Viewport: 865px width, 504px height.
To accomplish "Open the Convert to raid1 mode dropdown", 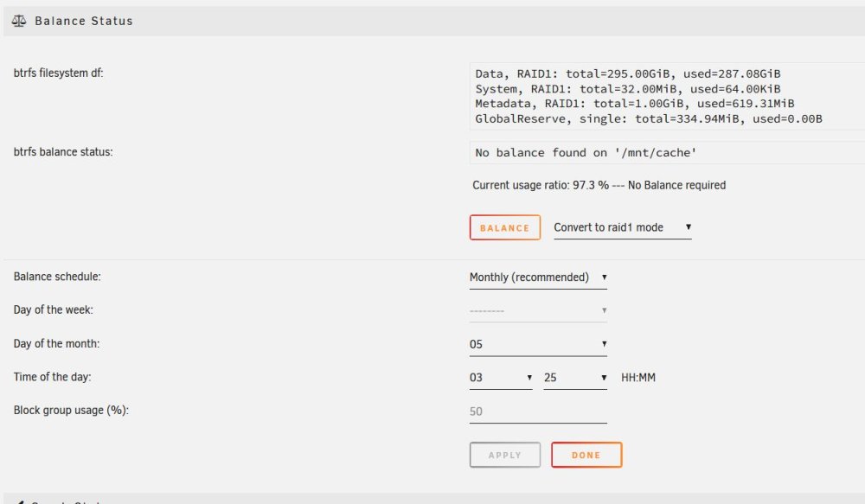I will (x=622, y=227).
